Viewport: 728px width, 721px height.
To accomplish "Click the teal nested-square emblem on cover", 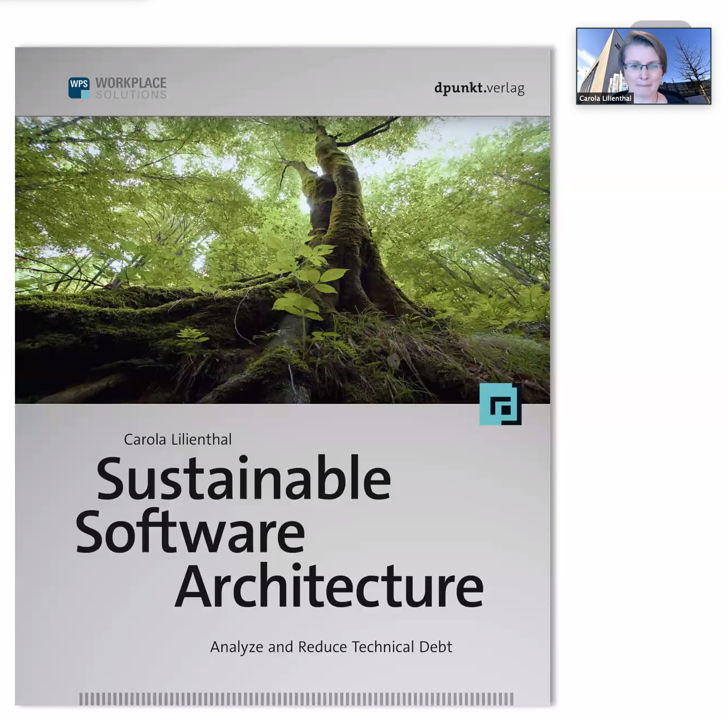I will point(500,404).
